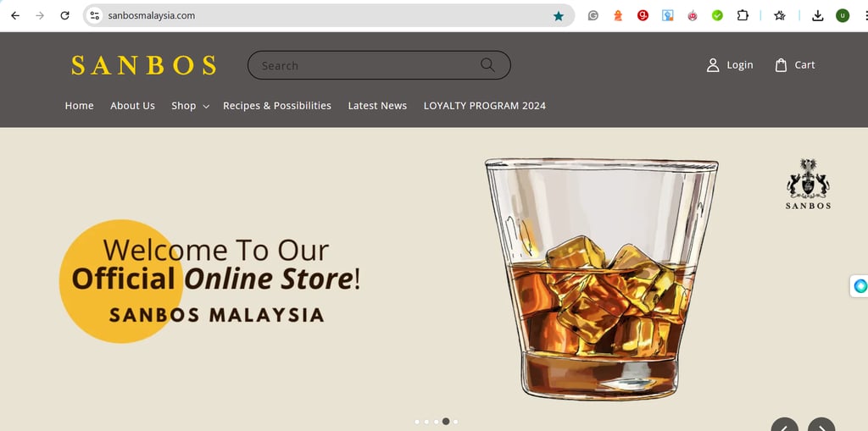The image size is (868, 431).
Task: Open the About Us menu item
Action: 132,106
